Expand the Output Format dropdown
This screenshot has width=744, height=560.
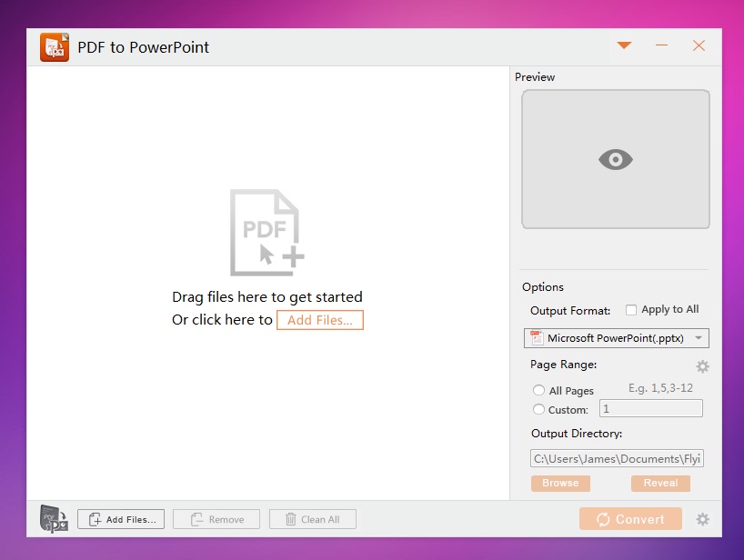point(699,338)
